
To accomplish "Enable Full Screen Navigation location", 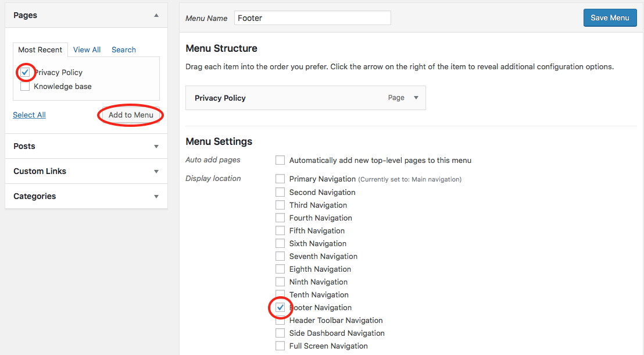I will 280,346.
